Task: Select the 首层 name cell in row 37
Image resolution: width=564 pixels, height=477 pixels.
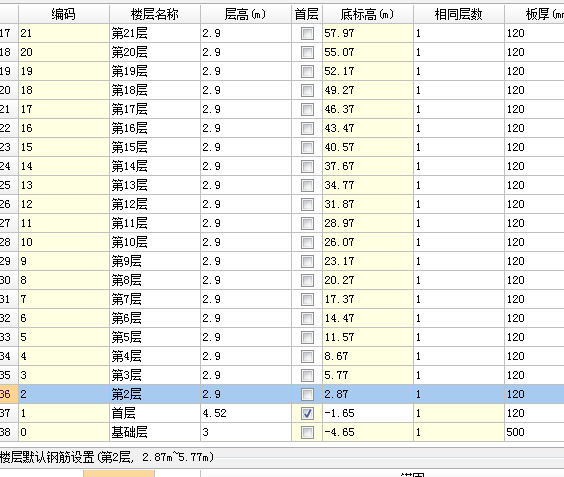Action: click(155, 413)
